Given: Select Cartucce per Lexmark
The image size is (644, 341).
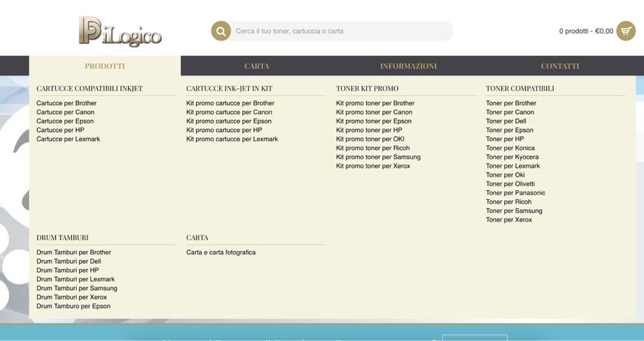Looking at the screenshot, I should click(x=68, y=139).
